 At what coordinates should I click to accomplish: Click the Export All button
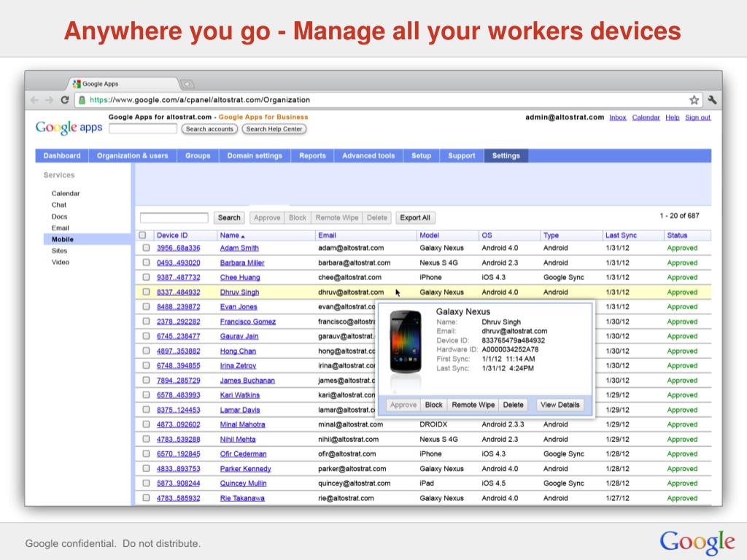tap(415, 217)
